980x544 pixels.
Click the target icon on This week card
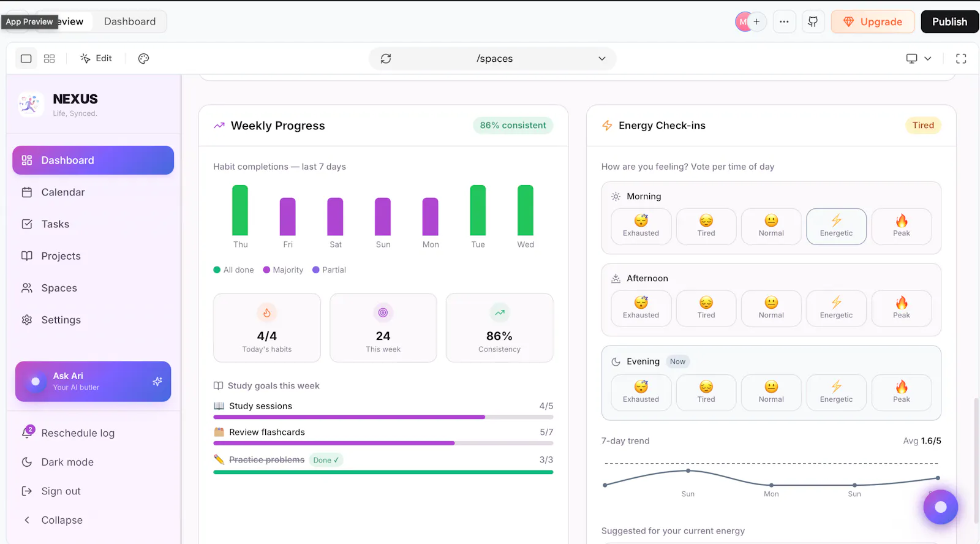click(383, 312)
